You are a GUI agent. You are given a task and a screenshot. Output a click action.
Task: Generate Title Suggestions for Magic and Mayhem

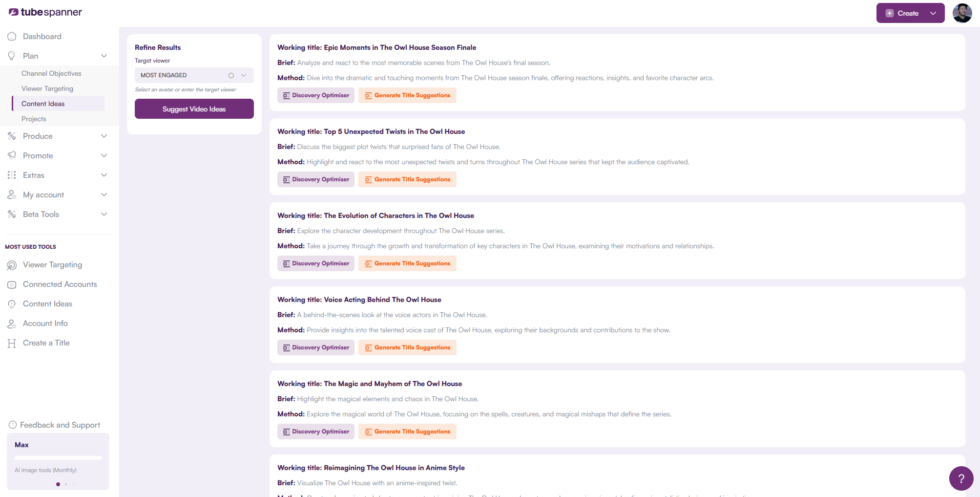point(407,432)
